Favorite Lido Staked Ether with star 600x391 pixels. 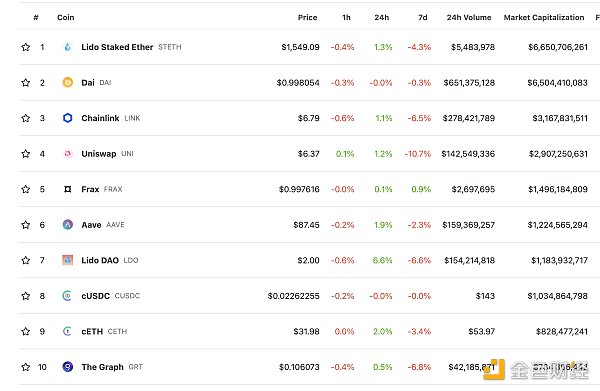point(26,47)
